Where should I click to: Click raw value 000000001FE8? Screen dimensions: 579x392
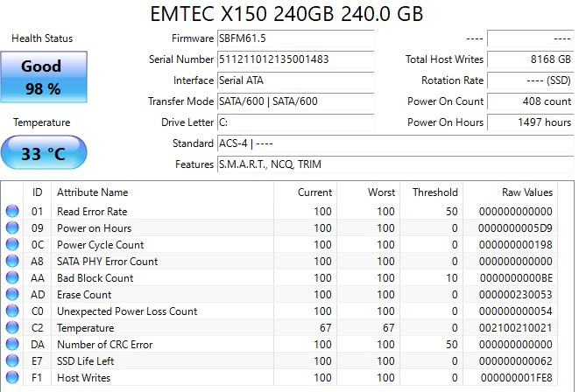[517, 378]
